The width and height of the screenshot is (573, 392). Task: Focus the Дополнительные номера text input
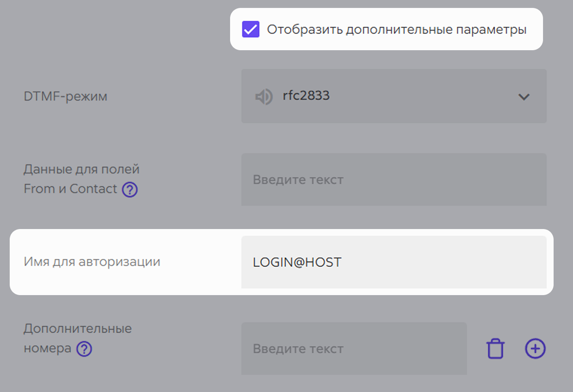click(354, 348)
